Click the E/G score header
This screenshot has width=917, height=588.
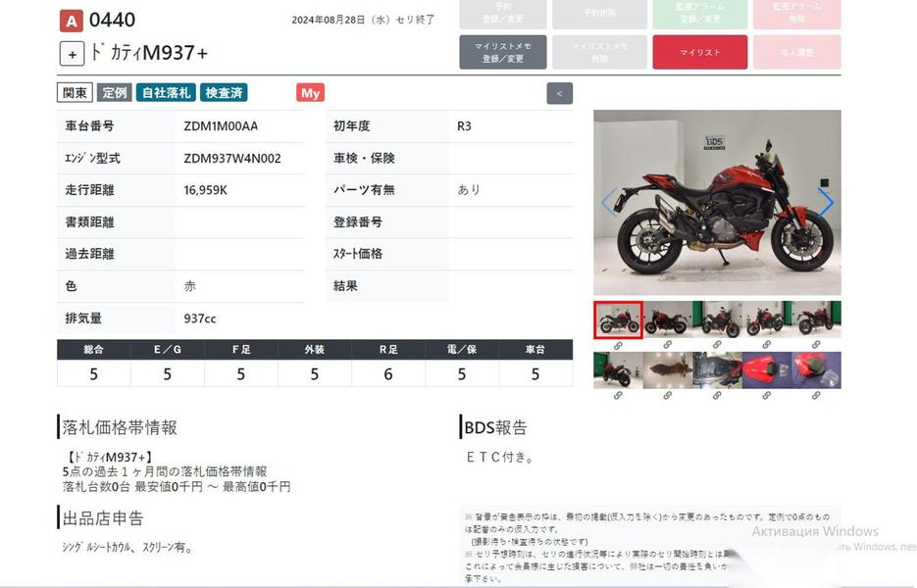(168, 350)
